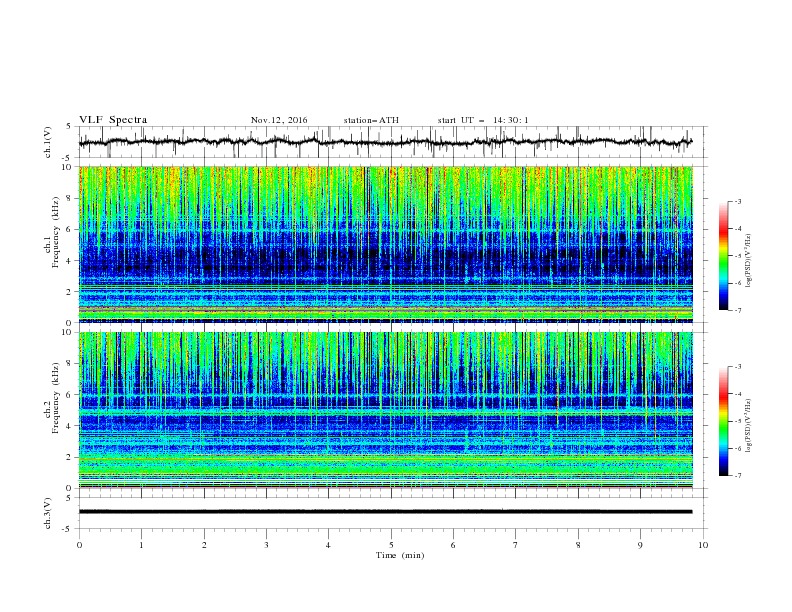Click the ch.1 colorbar 'log(PSD)(V²/Hz)' label
Viewport: 792px width, 612px height.
click(749, 261)
